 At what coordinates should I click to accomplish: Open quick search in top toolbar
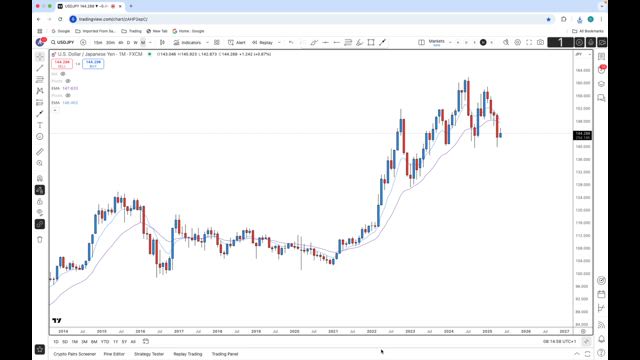click(x=506, y=42)
